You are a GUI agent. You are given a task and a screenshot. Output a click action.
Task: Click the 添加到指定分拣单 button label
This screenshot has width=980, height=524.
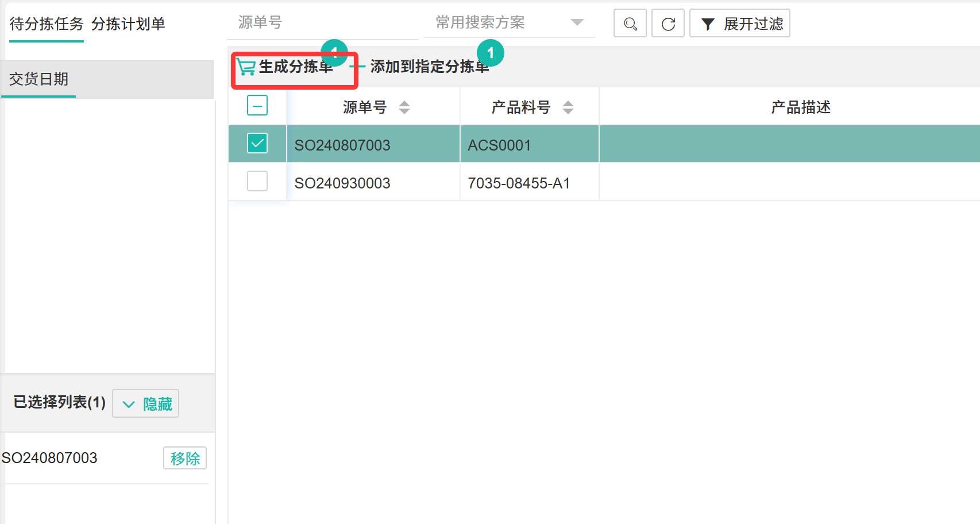429,67
